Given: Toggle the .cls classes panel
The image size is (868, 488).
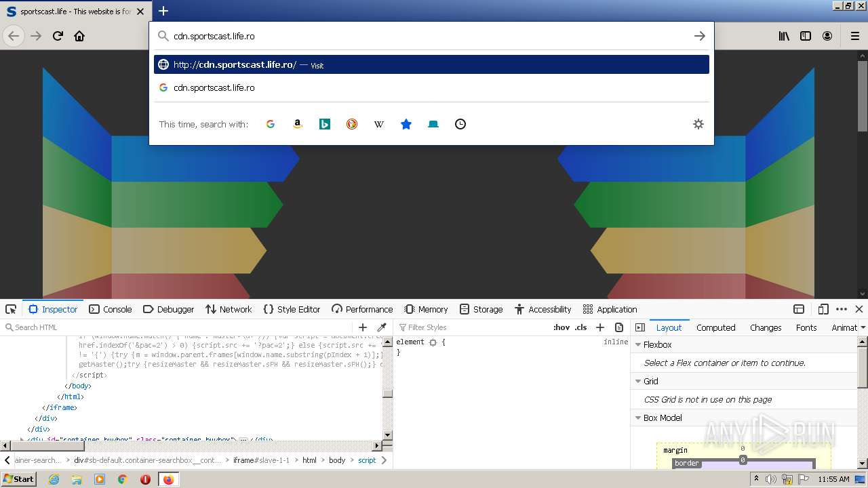Looking at the screenshot, I should tap(580, 327).
